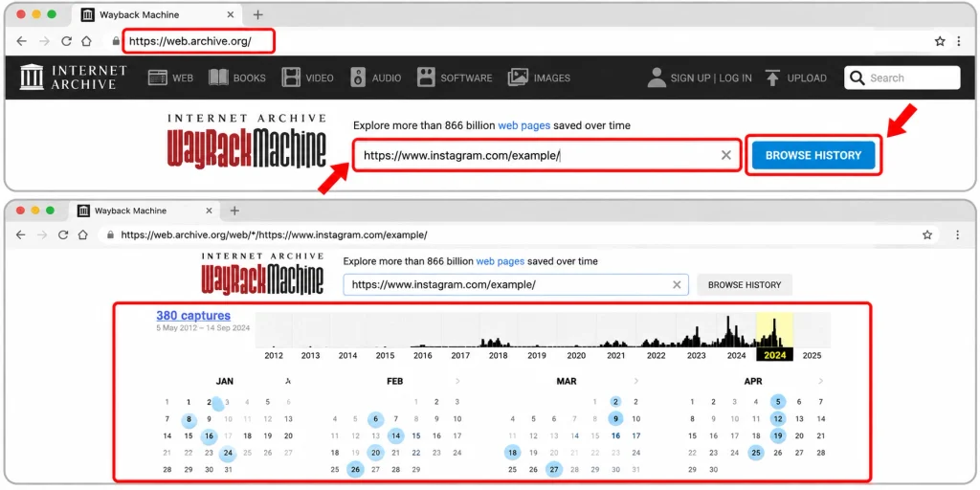Open the bottom browser window's three-dot menu

coord(957,235)
